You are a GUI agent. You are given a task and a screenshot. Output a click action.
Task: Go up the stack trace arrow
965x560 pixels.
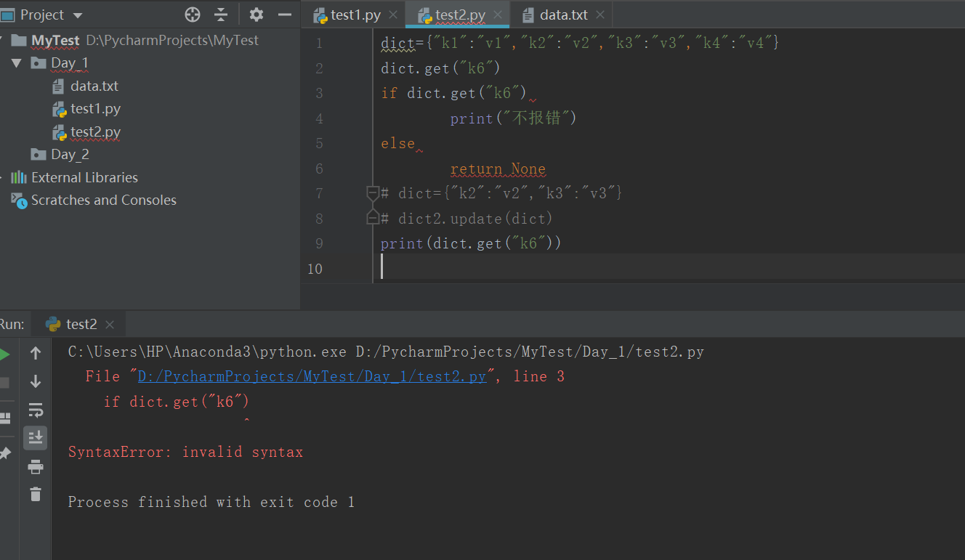35,354
